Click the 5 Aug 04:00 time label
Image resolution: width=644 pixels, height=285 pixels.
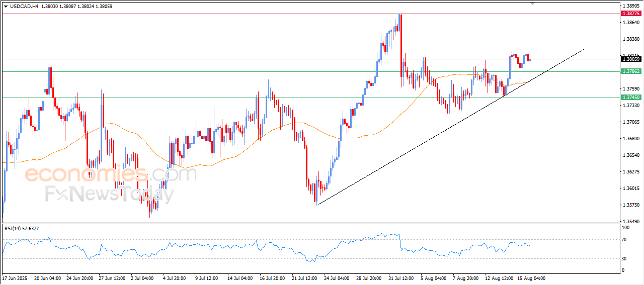point(434,278)
